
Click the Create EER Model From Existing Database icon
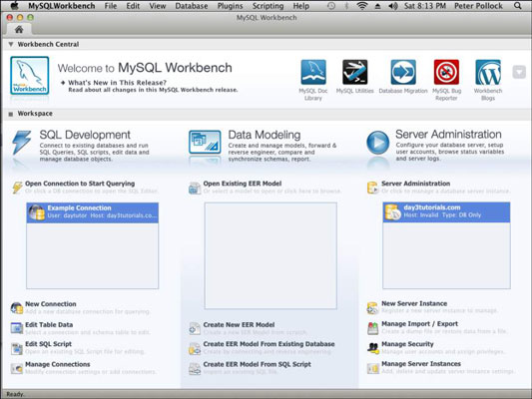coord(195,348)
